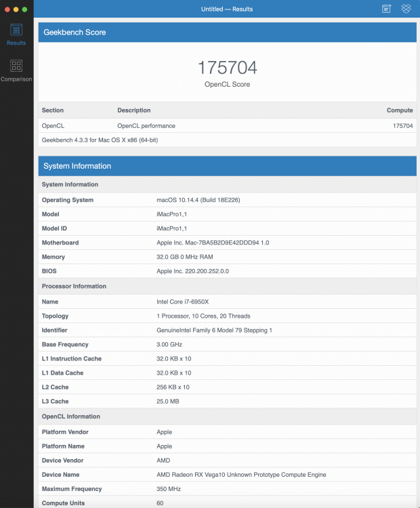
Task: Select the L1 Instruction Cache value 32.0 KB x 10
Action: pyautogui.click(x=173, y=358)
